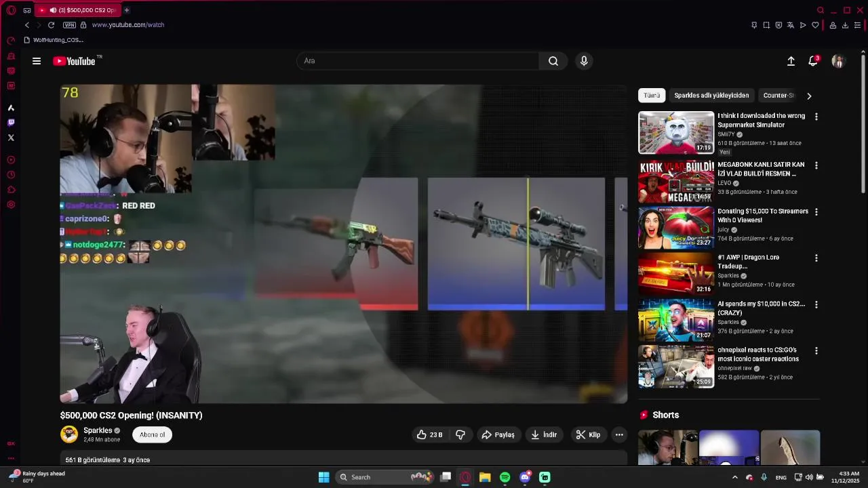The height and width of the screenshot is (488, 868).
Task: Click the Paylaş share button
Action: (x=498, y=434)
